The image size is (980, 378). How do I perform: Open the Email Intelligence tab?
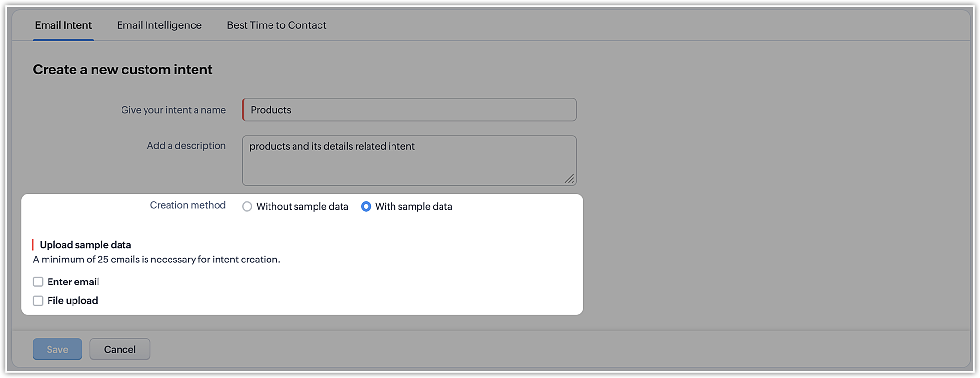point(159,25)
